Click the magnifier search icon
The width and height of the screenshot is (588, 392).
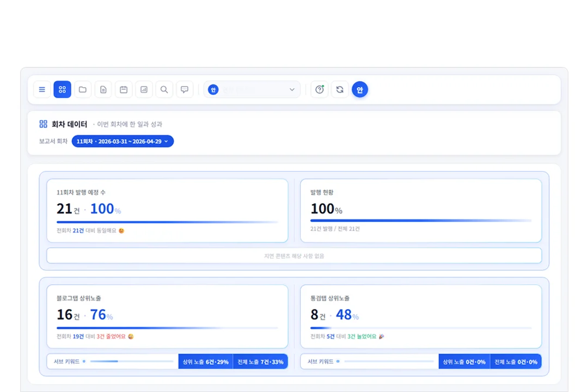pyautogui.click(x=164, y=90)
